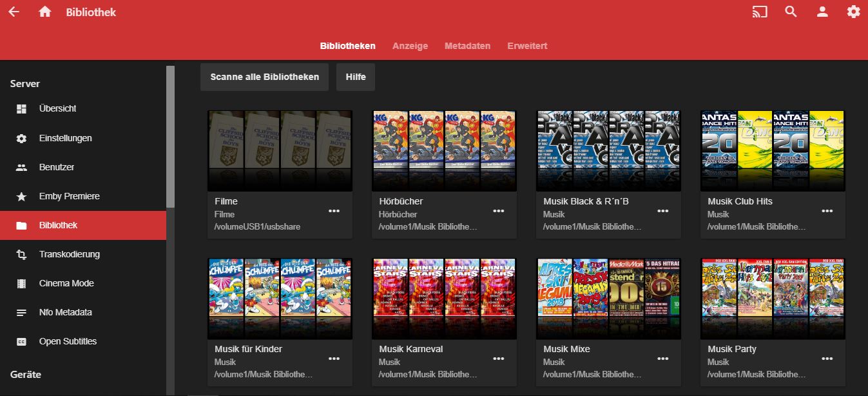Switch to the Erweitert tab

click(x=527, y=46)
